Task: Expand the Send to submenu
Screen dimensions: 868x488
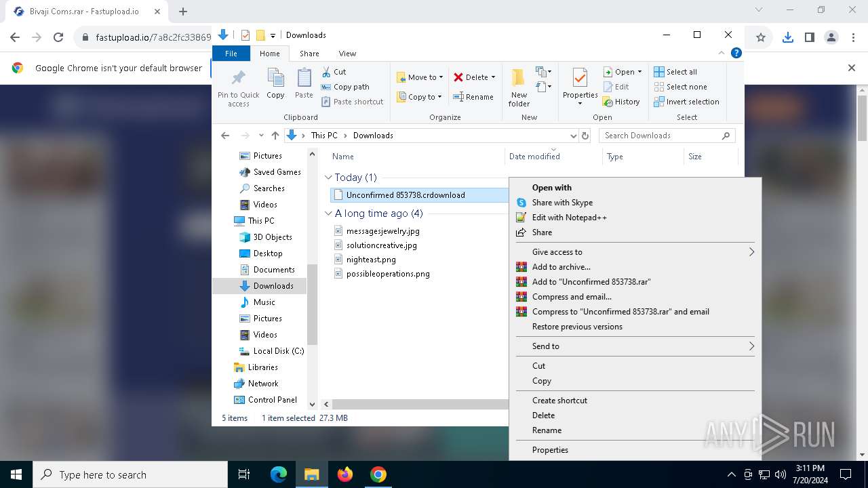Action: [x=635, y=346]
